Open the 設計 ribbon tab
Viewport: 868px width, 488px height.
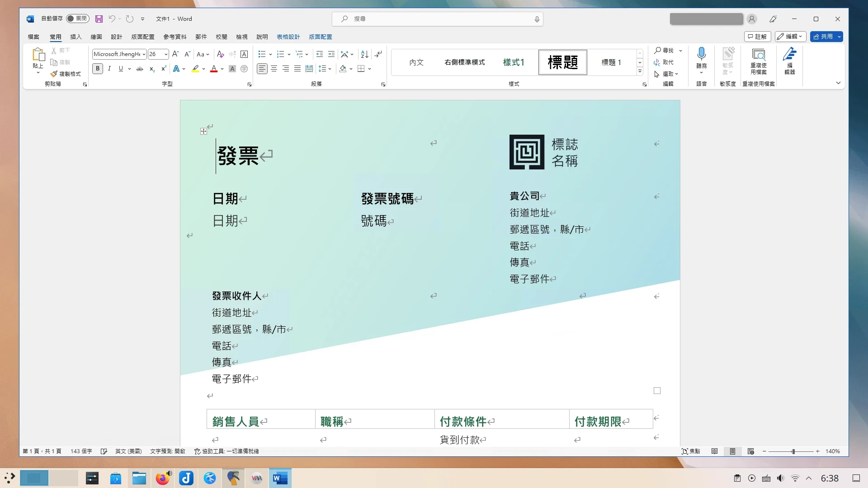click(117, 37)
